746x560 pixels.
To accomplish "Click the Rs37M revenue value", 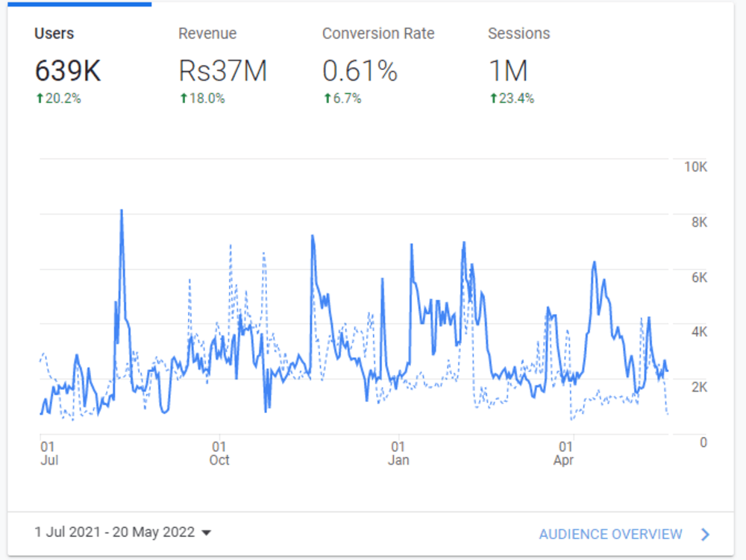I will (222, 71).
